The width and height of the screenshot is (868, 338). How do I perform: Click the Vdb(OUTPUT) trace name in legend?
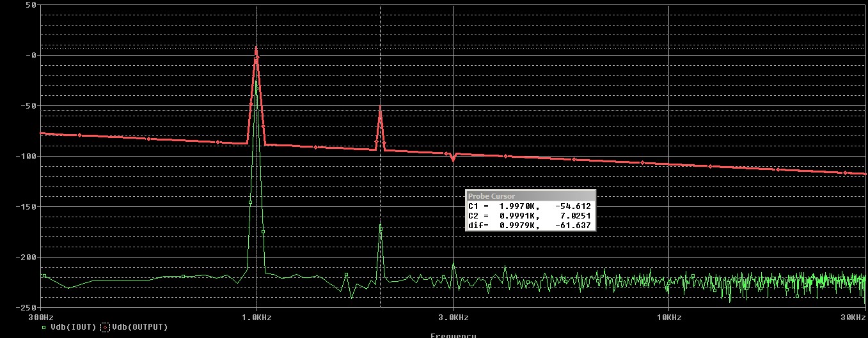coord(139,327)
